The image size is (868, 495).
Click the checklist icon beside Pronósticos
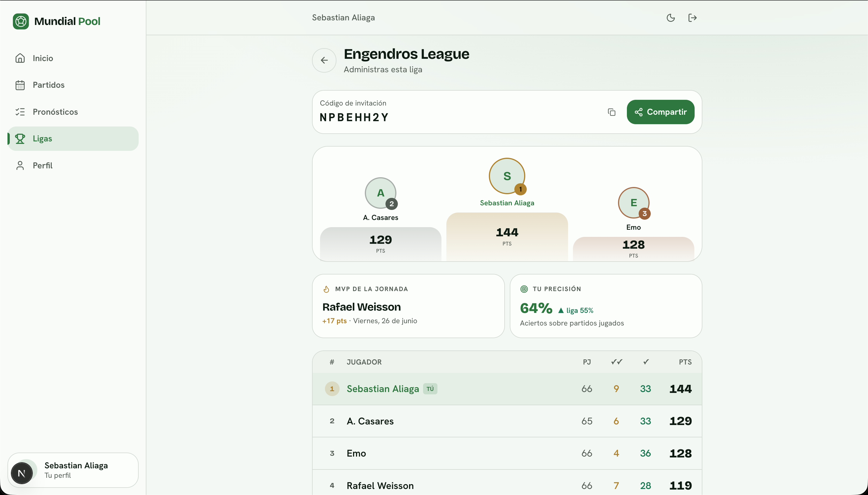[20, 112]
